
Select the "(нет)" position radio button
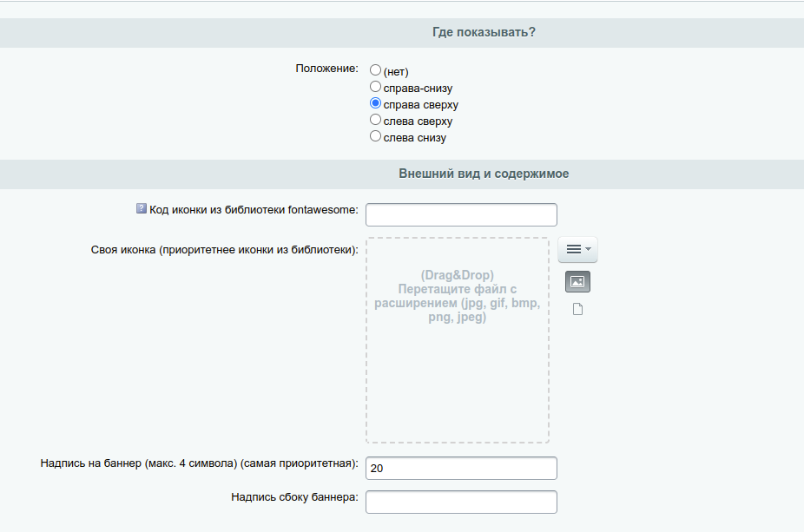[375, 69]
